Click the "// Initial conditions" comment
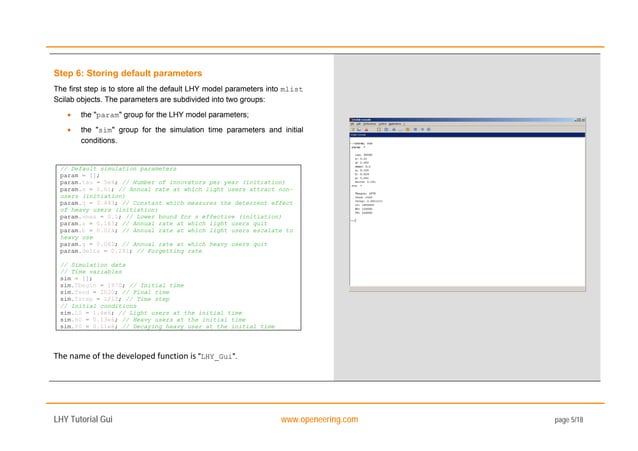The width and height of the screenshot is (638, 451). [x=98, y=306]
